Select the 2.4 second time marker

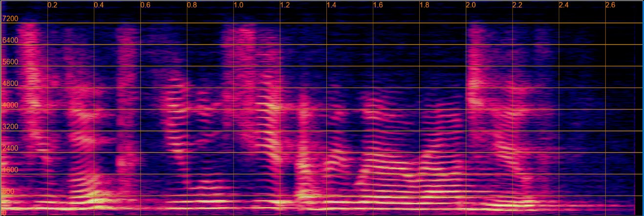pos(564,5)
